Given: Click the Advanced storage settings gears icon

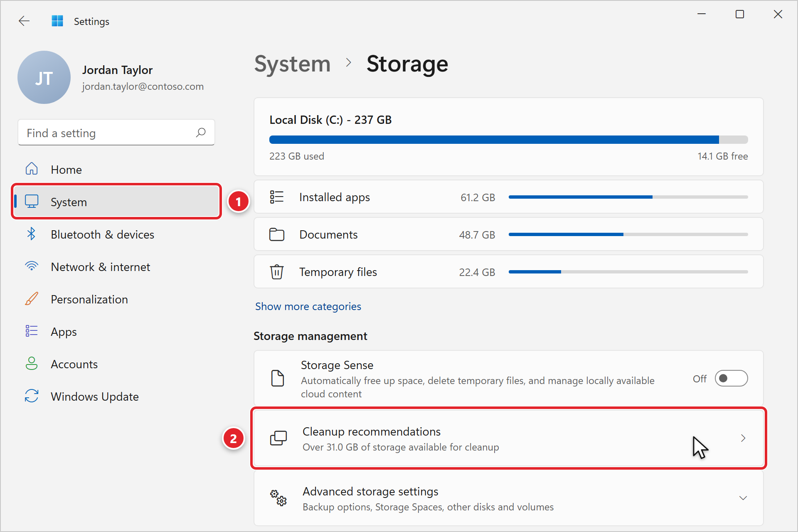Looking at the screenshot, I should pos(278,498).
